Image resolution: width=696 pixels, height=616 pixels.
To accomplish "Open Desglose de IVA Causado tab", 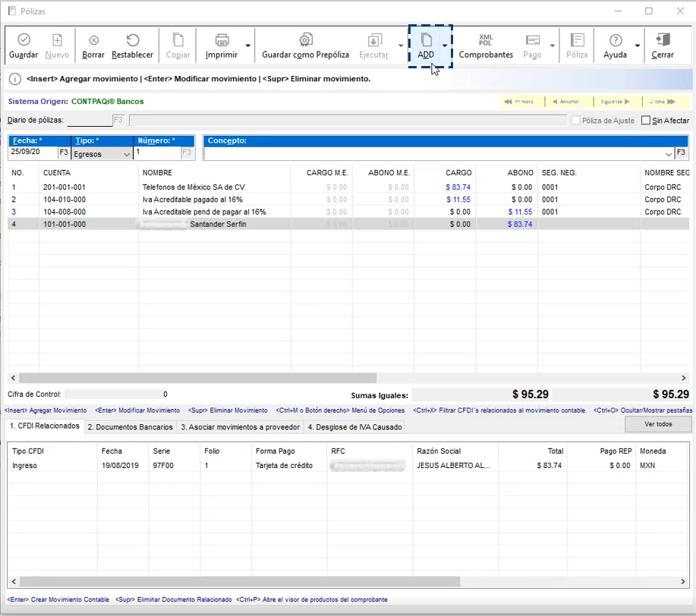I will pyautogui.click(x=354, y=427).
